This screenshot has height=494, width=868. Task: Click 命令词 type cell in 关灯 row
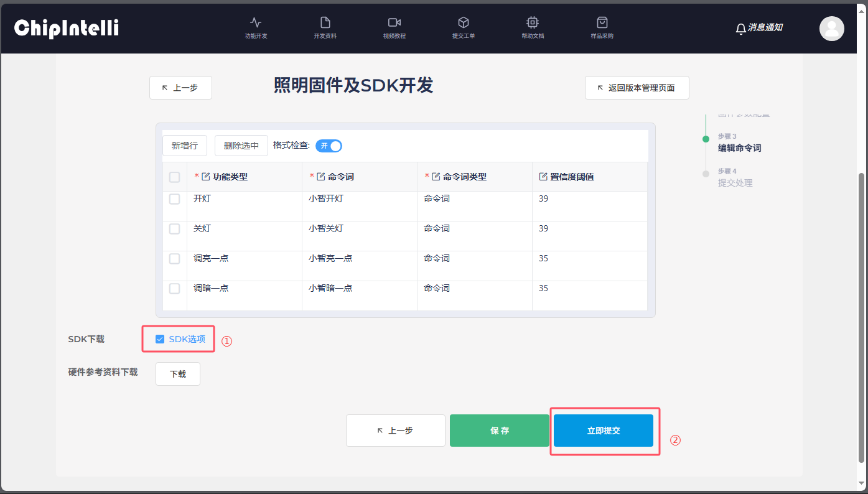[475, 236]
